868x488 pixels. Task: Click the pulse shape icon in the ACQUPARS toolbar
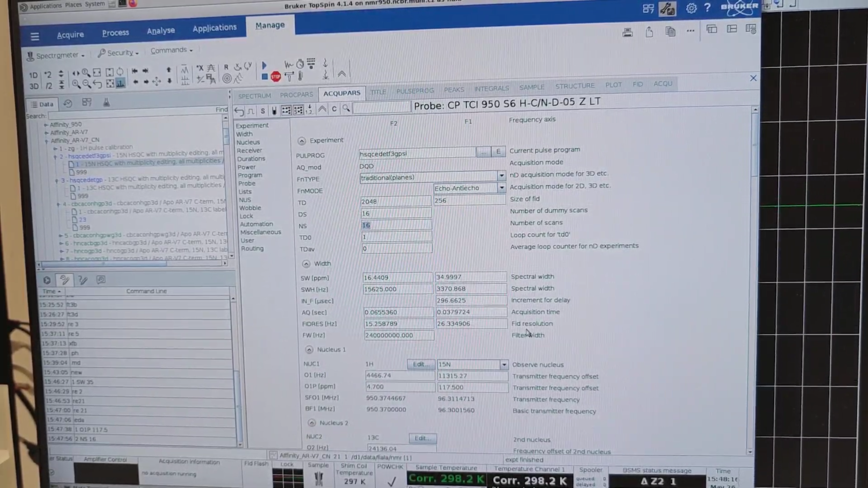[251, 111]
